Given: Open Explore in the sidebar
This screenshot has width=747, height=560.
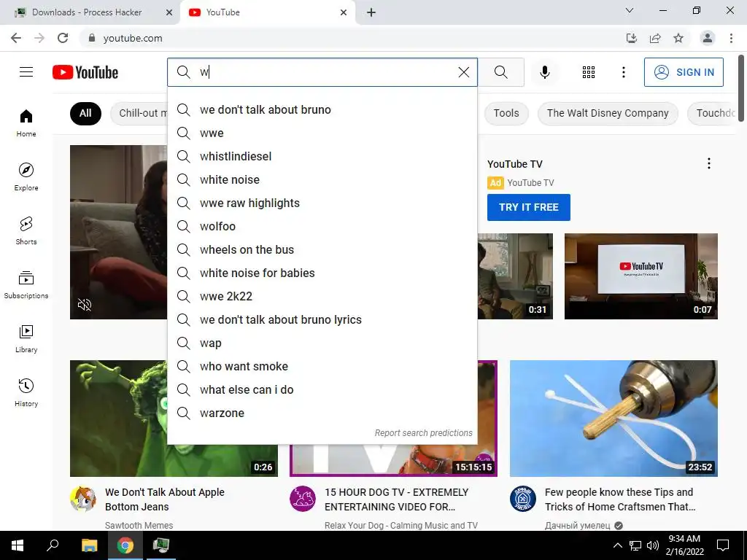Looking at the screenshot, I should [x=26, y=176].
